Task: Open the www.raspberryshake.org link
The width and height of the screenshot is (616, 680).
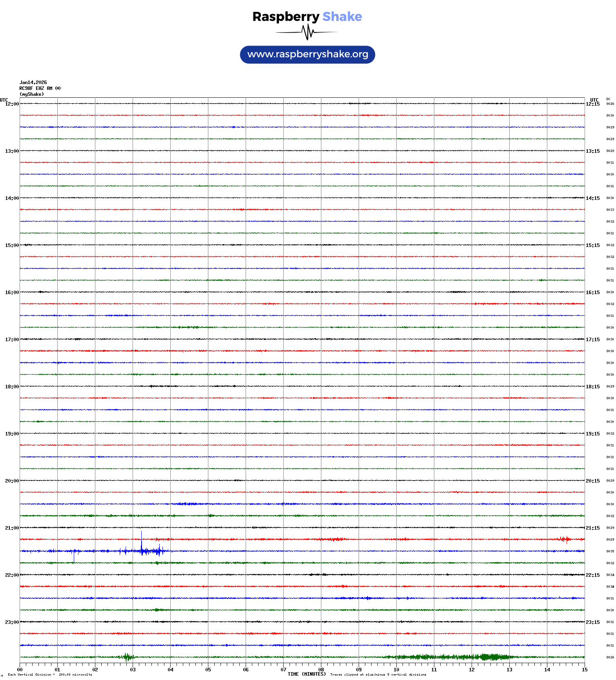Action: (308, 55)
